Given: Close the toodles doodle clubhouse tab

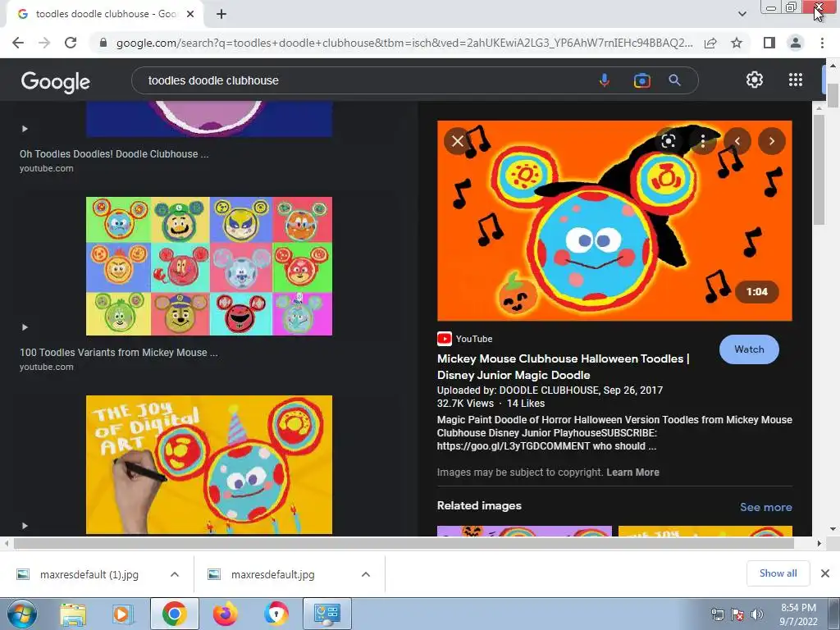Looking at the screenshot, I should click(190, 14).
